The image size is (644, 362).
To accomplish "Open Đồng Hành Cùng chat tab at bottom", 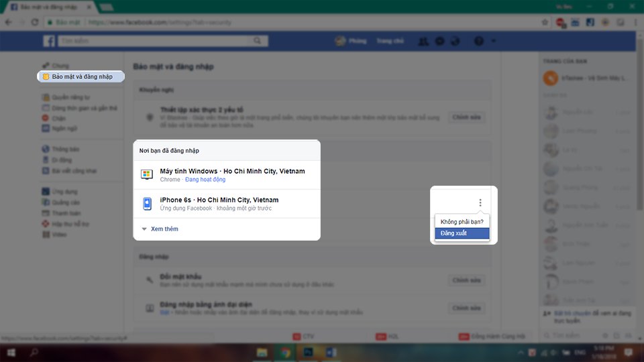I will click(492, 337).
